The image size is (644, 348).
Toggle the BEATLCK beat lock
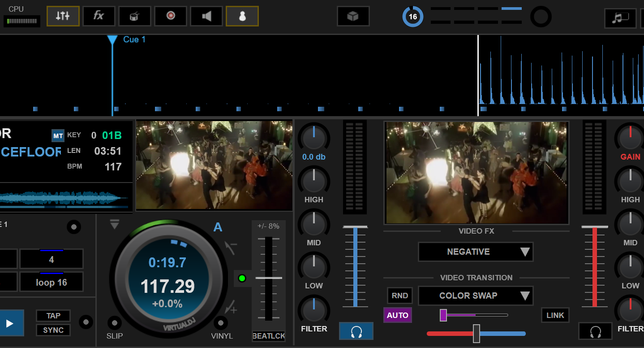269,336
